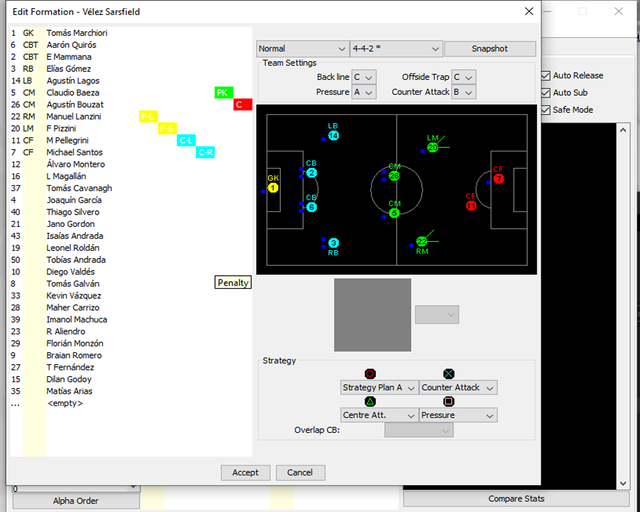Open the Pressure level A dropdown
This screenshot has width=640, height=512.
[x=364, y=92]
